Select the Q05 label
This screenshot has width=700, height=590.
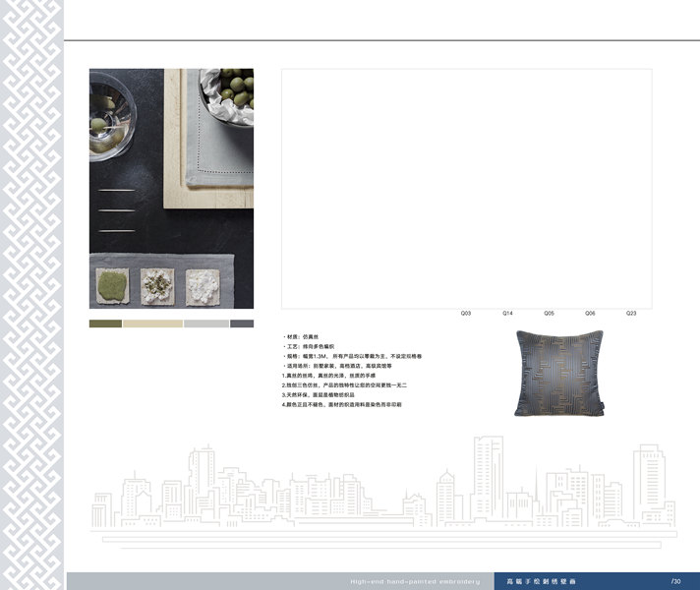[x=549, y=313]
